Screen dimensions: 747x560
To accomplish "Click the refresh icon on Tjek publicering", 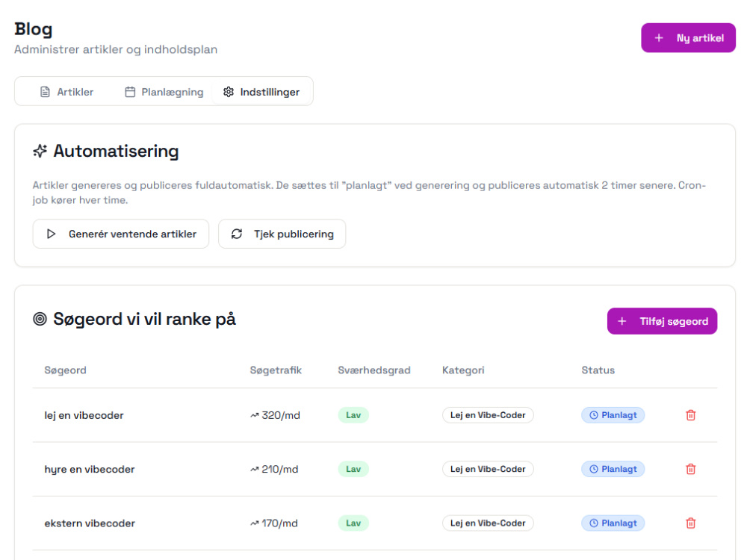I will 237,234.
